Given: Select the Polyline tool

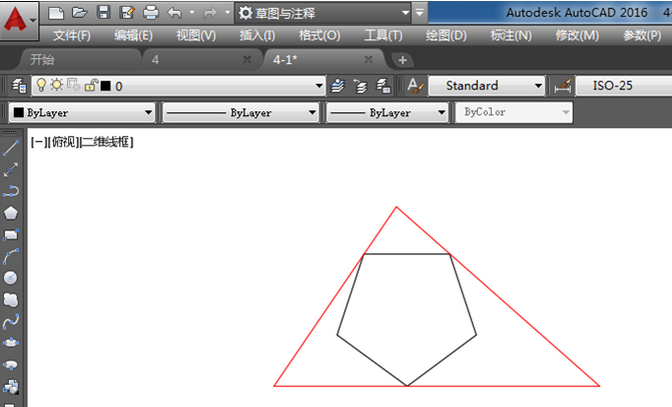Looking at the screenshot, I should [11, 191].
